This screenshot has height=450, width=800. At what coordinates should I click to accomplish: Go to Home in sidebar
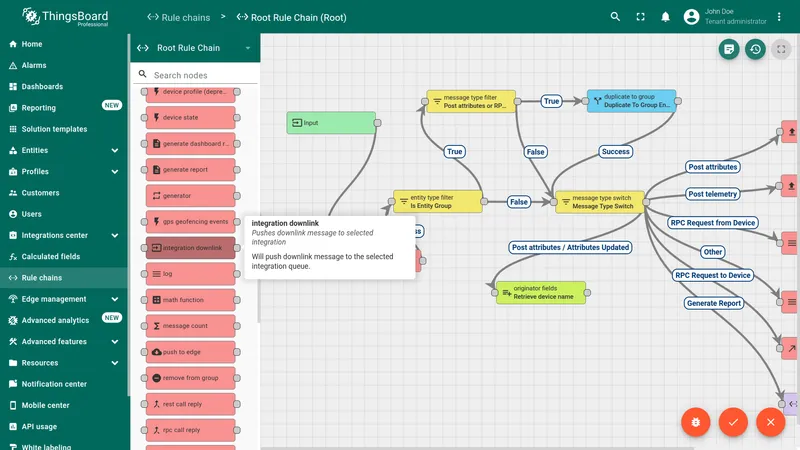pyautogui.click(x=64, y=44)
